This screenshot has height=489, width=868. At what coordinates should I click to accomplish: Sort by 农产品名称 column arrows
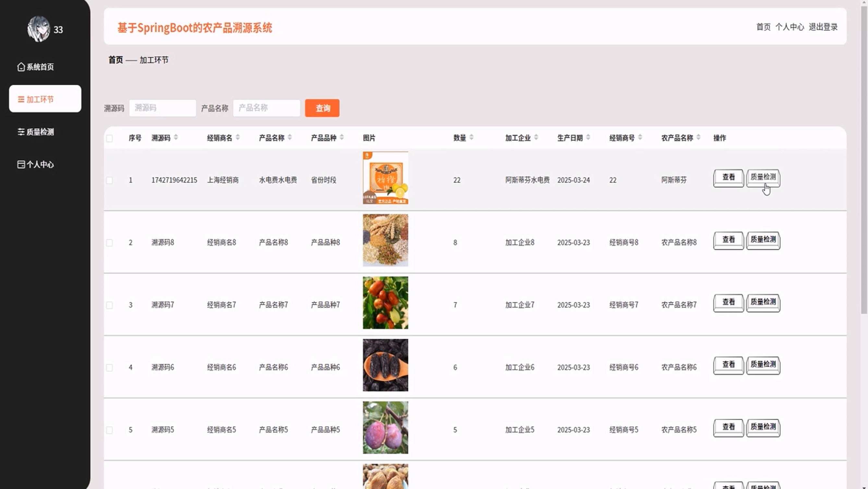pyautogui.click(x=698, y=138)
